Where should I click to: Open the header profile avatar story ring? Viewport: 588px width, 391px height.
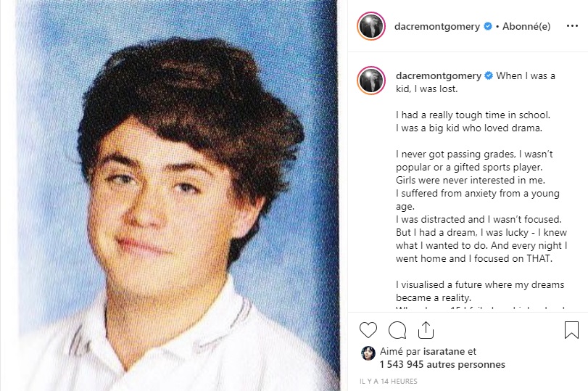point(371,26)
